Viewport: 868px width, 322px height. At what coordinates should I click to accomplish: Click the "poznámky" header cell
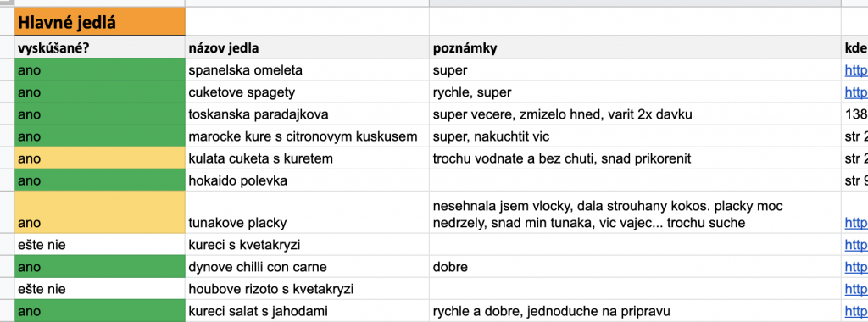(x=634, y=48)
